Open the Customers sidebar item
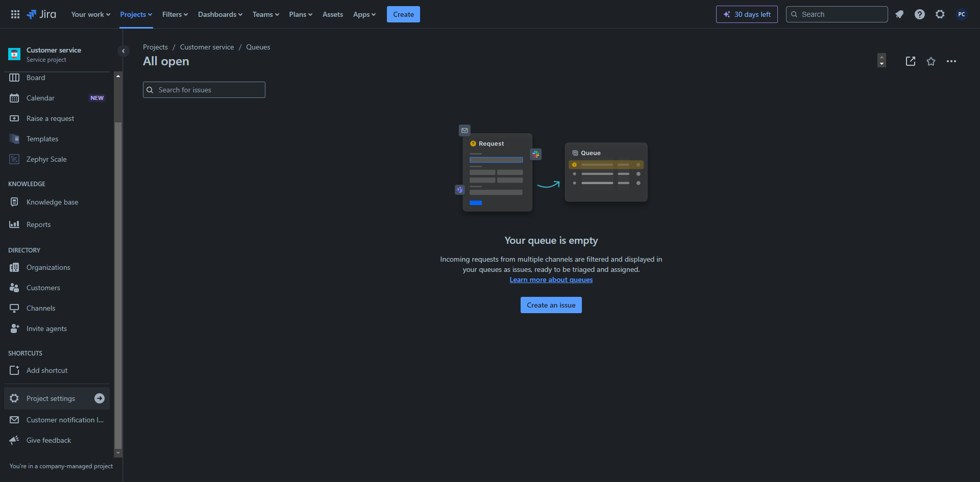980x482 pixels. [x=57, y=288]
